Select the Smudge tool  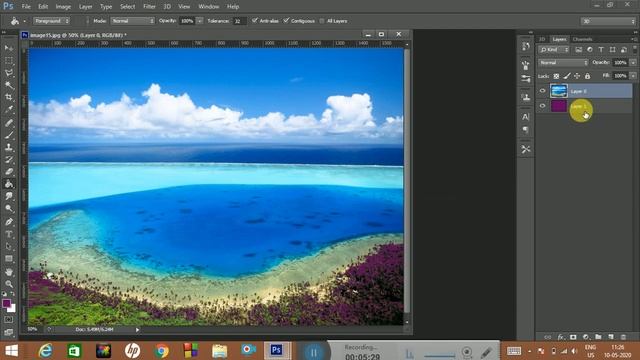click(x=9, y=196)
